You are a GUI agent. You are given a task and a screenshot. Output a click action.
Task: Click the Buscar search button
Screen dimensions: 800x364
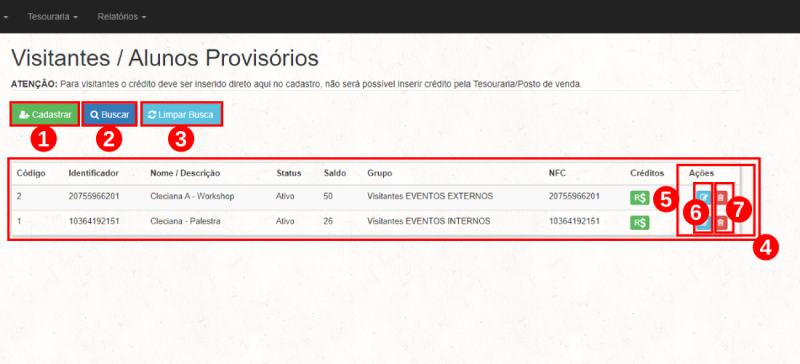pos(110,115)
